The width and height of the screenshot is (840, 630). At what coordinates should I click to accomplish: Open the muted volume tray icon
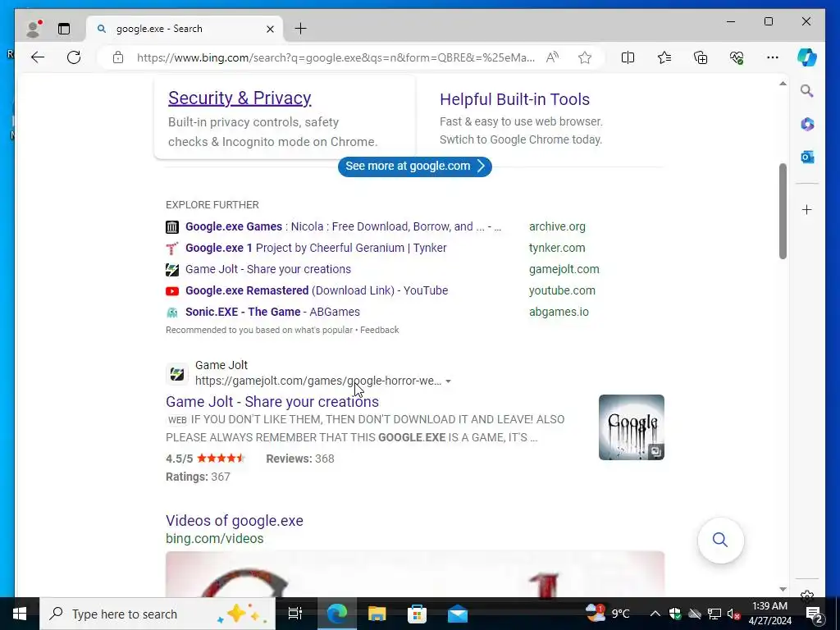(733, 614)
